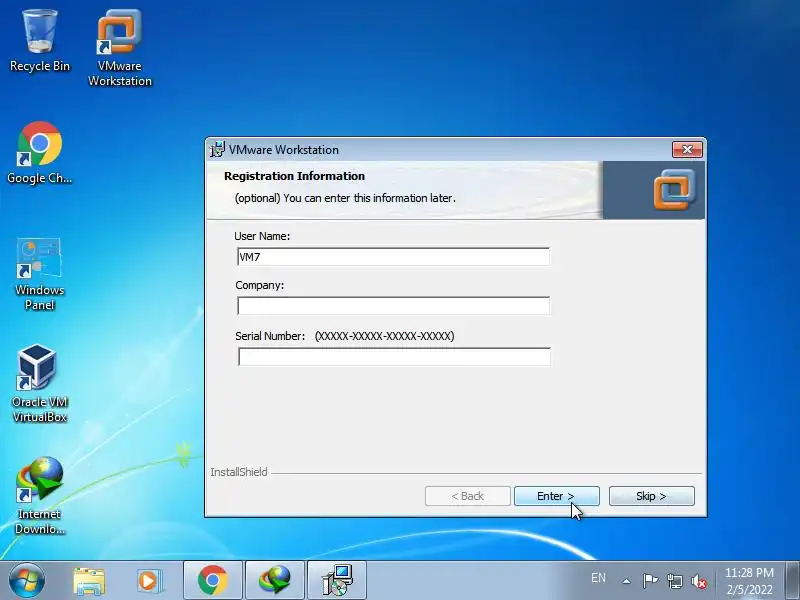The width and height of the screenshot is (800, 600).
Task: Open the muted volume tray icon
Action: (699, 581)
